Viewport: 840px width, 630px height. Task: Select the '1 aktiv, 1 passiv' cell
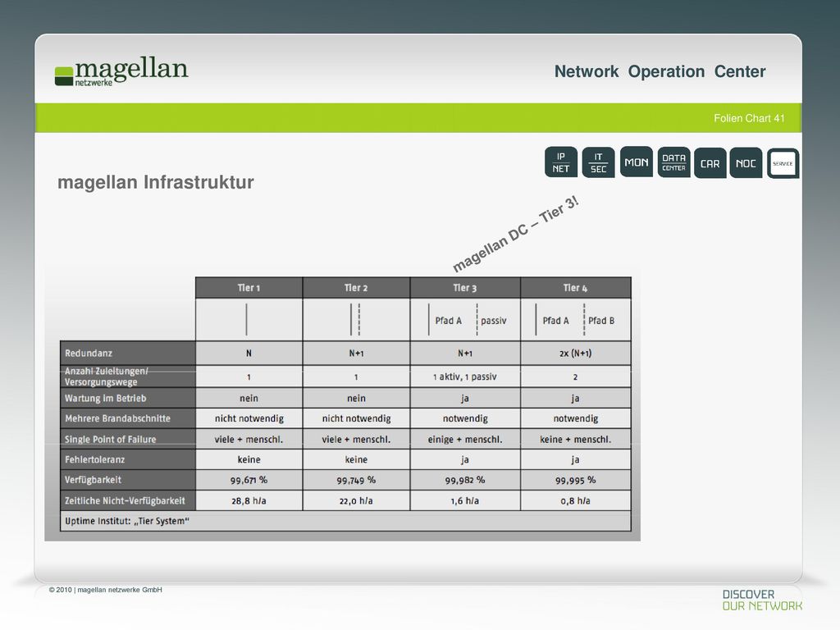(x=465, y=377)
